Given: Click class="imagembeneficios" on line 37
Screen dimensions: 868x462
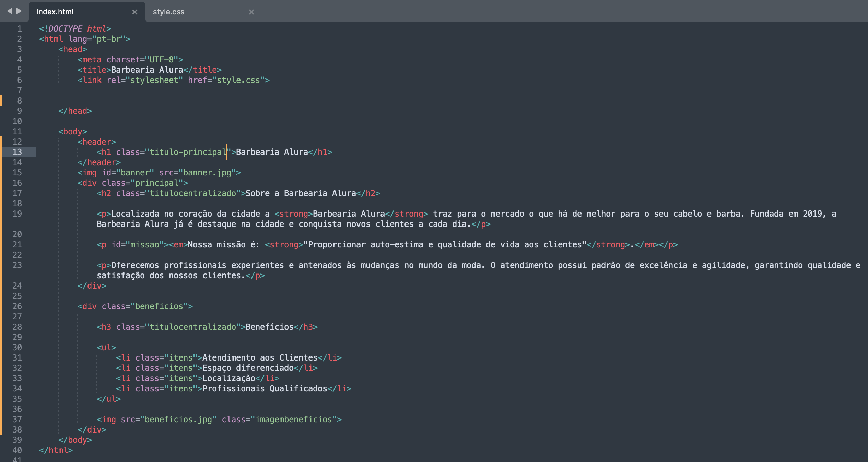Looking at the screenshot, I should pos(279,419).
